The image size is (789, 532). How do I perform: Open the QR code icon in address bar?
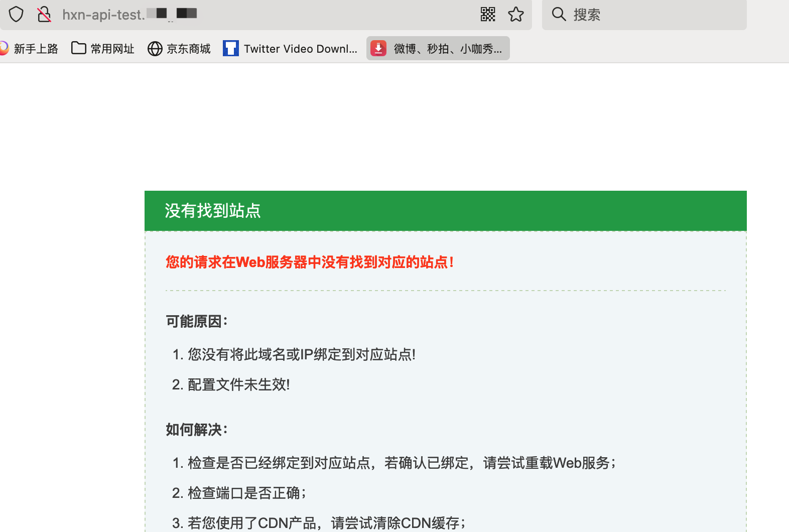[488, 14]
